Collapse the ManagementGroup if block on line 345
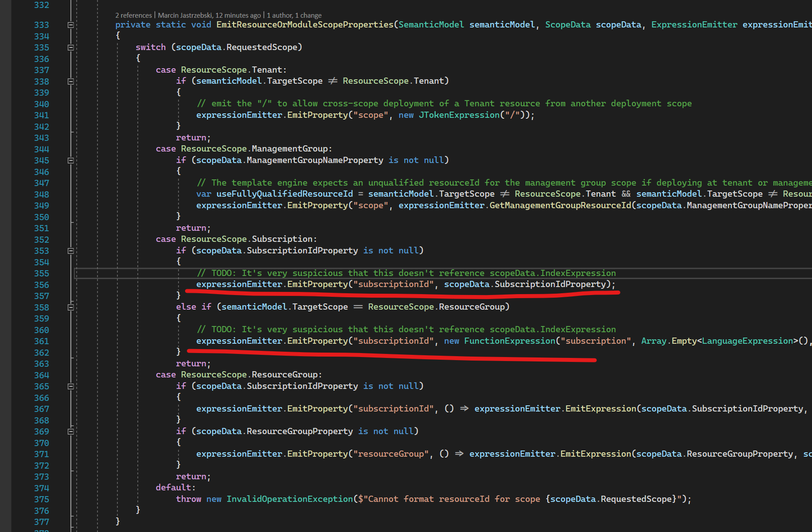Image resolution: width=812 pixels, height=532 pixels. pyautogui.click(x=70, y=160)
